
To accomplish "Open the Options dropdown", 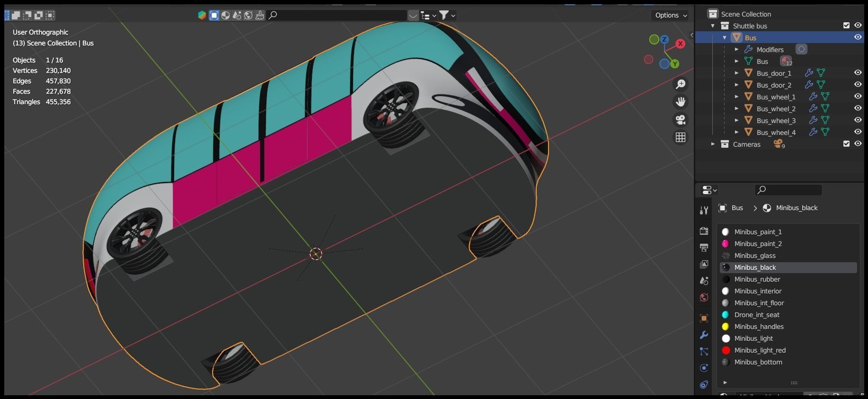I will click(670, 15).
